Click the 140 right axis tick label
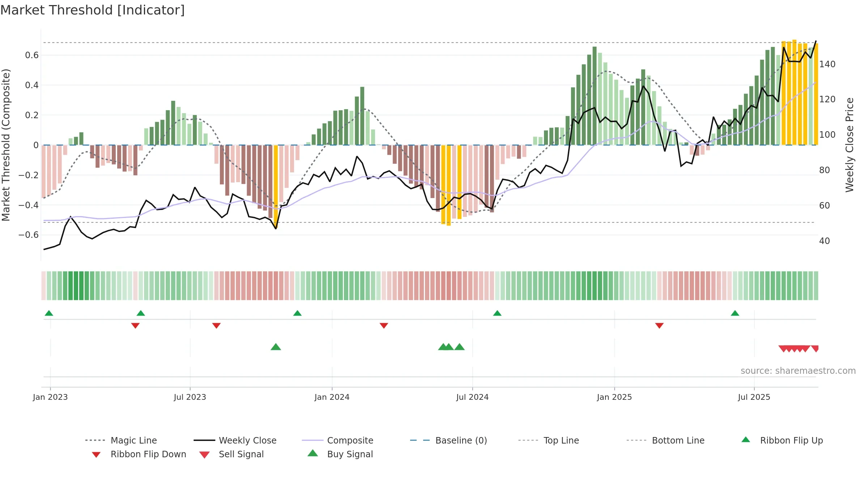 click(827, 64)
